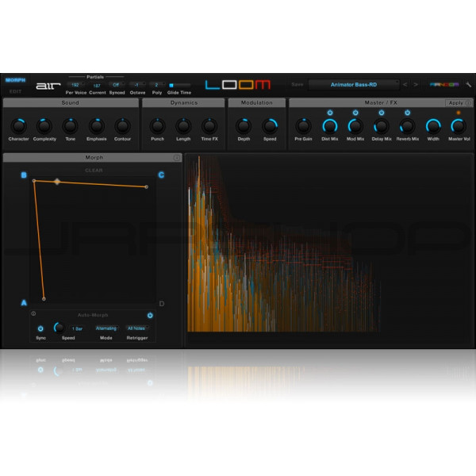Image resolution: width=476 pixels, height=476 pixels.
Task: Click the Morph panel info icon
Action: coord(177,158)
